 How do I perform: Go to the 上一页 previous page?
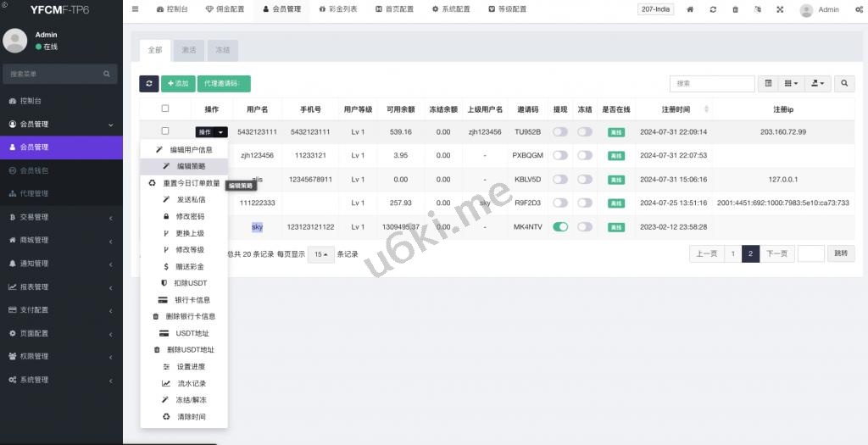pos(707,253)
